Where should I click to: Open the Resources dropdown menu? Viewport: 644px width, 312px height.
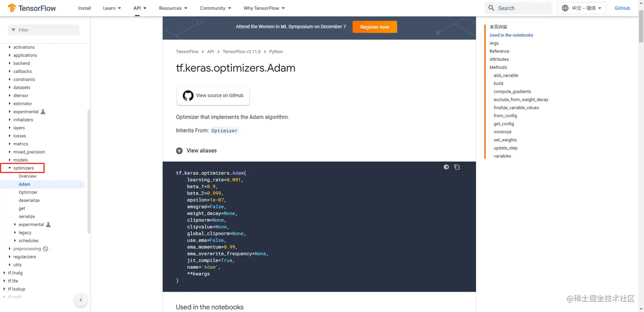[173, 8]
